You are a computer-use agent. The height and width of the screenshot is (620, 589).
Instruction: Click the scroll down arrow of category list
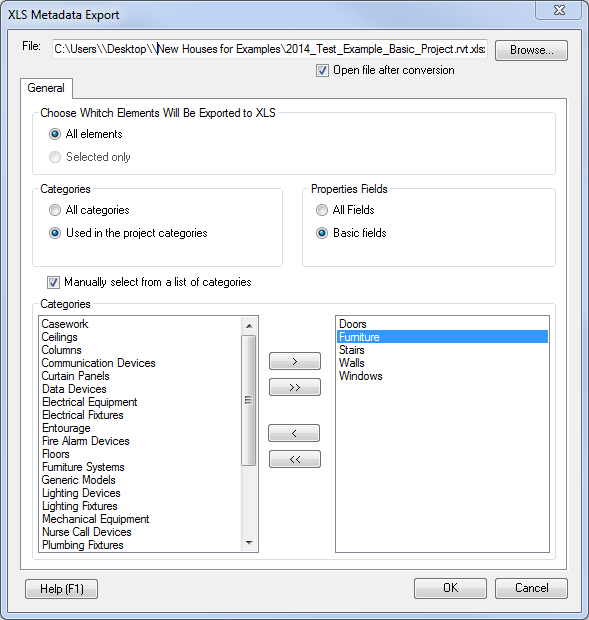(249, 542)
